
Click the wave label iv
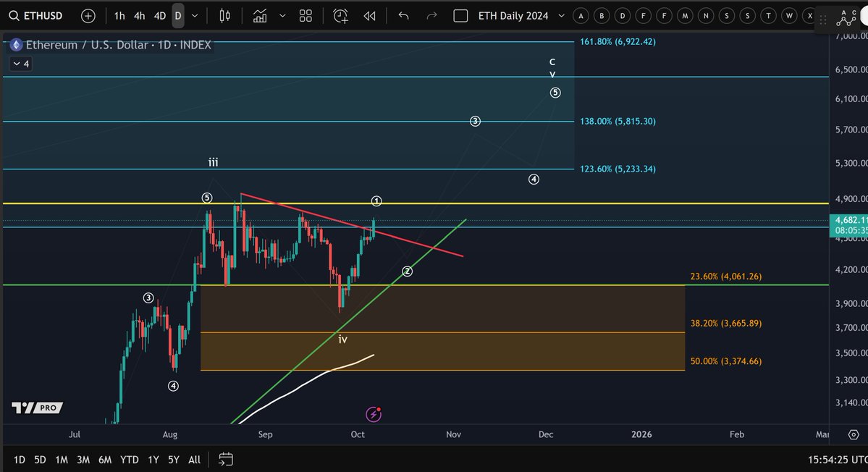(x=342, y=340)
